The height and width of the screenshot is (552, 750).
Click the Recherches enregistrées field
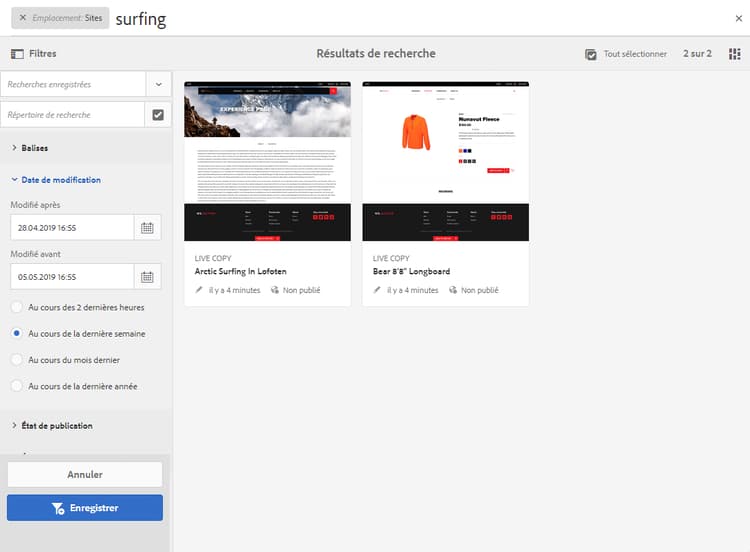[73, 84]
